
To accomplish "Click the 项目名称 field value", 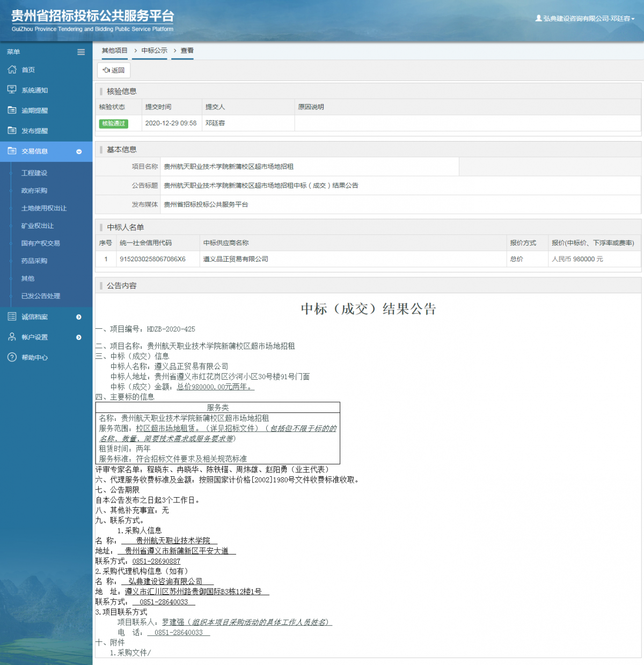I will 229,167.
